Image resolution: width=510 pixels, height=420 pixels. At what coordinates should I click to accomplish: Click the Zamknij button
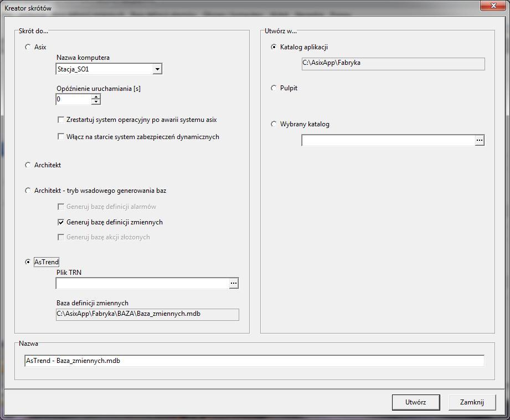click(472, 402)
